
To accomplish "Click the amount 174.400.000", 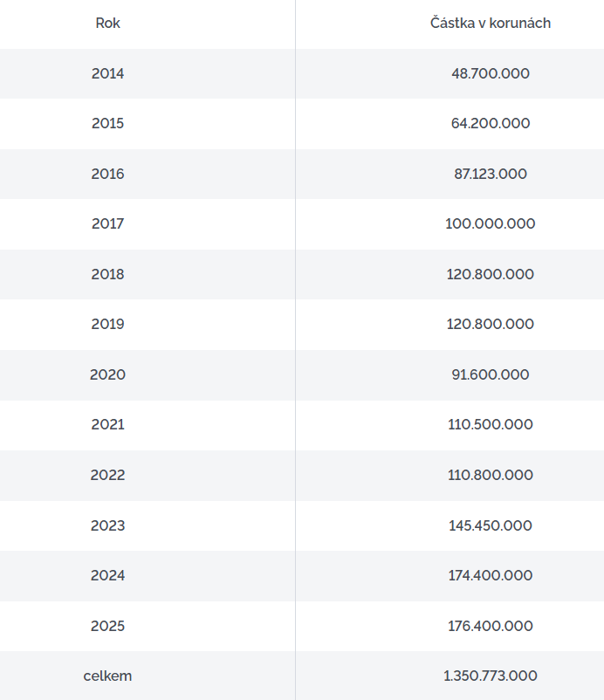I will 491,575.
